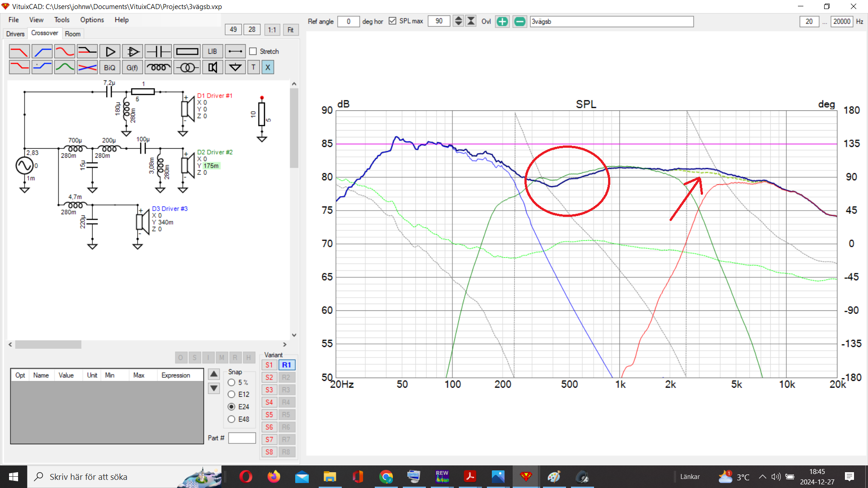Select the 5 % snap option

point(231,382)
